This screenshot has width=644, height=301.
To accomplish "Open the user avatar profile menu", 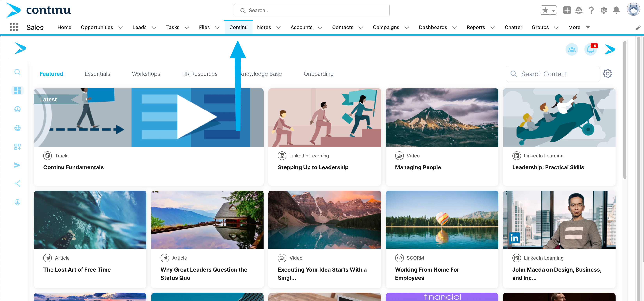I will tap(633, 10).
